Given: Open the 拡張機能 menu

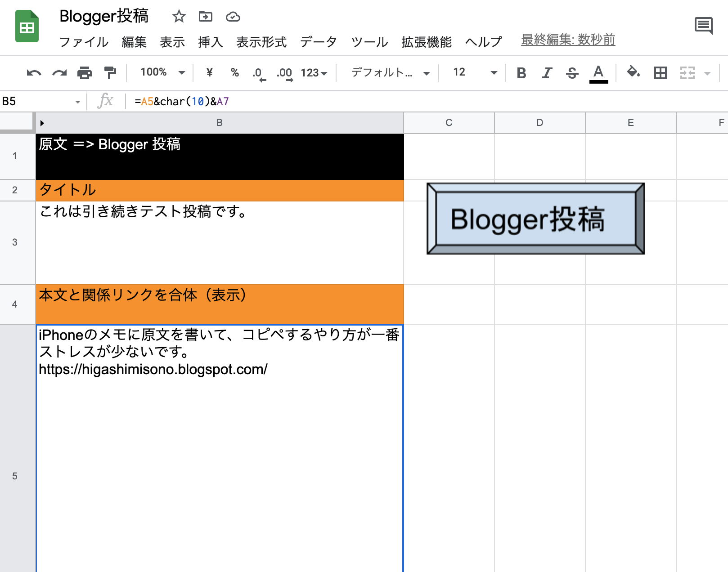Looking at the screenshot, I should point(426,42).
